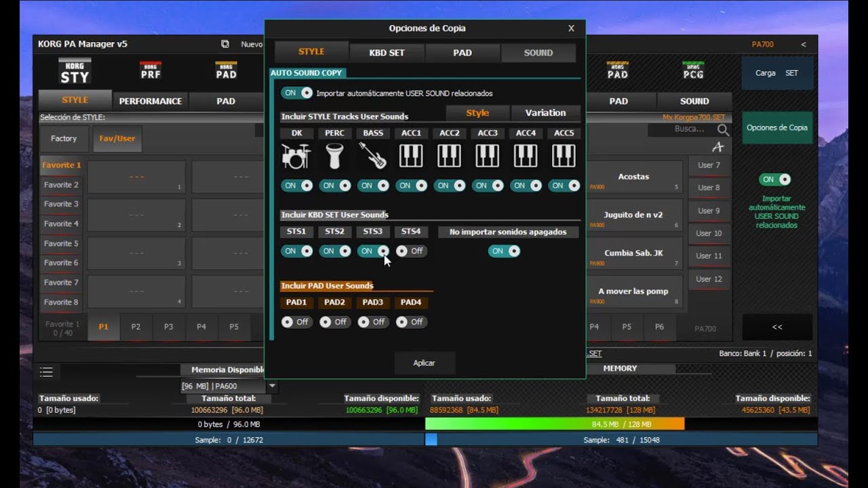Click the window restore icon next to Nuevo

point(225,44)
